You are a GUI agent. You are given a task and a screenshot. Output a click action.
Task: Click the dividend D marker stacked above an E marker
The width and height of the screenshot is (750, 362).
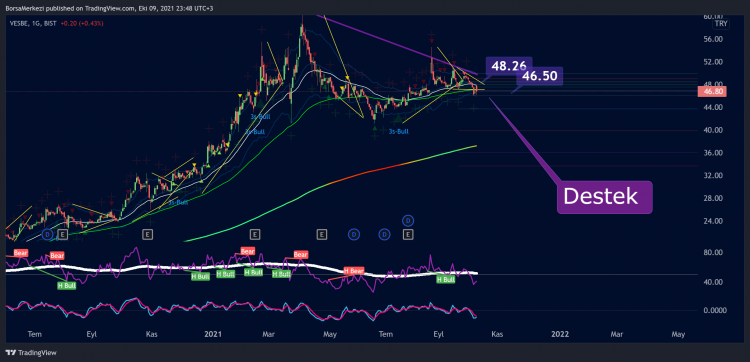pyautogui.click(x=408, y=220)
